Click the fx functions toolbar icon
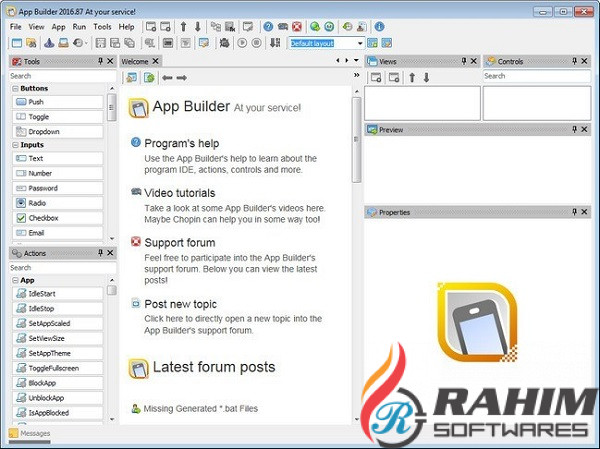The width and height of the screenshot is (600, 449). pos(230,27)
